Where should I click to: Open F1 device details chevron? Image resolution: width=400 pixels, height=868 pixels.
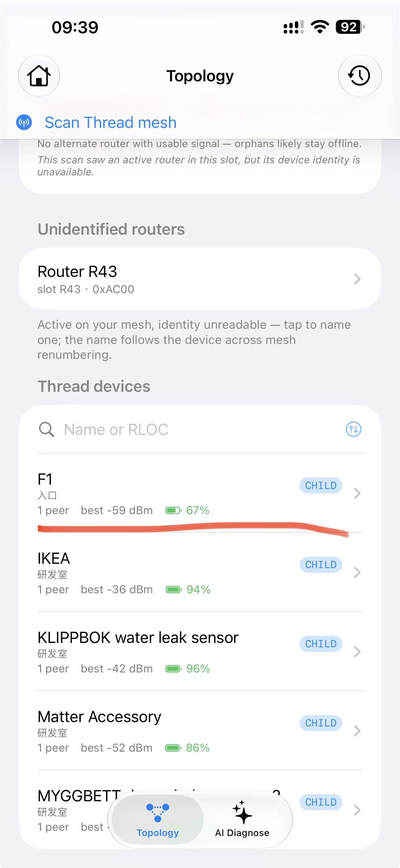click(x=357, y=493)
